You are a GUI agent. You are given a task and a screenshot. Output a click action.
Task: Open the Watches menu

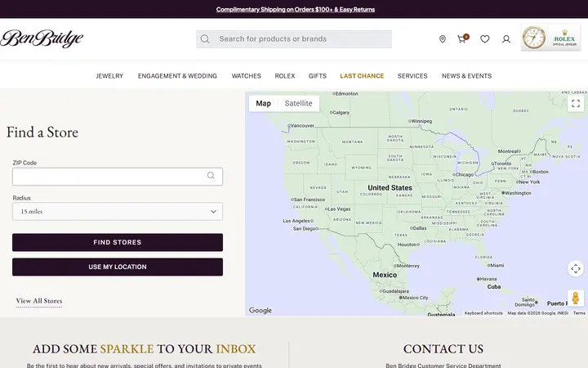[x=247, y=76]
